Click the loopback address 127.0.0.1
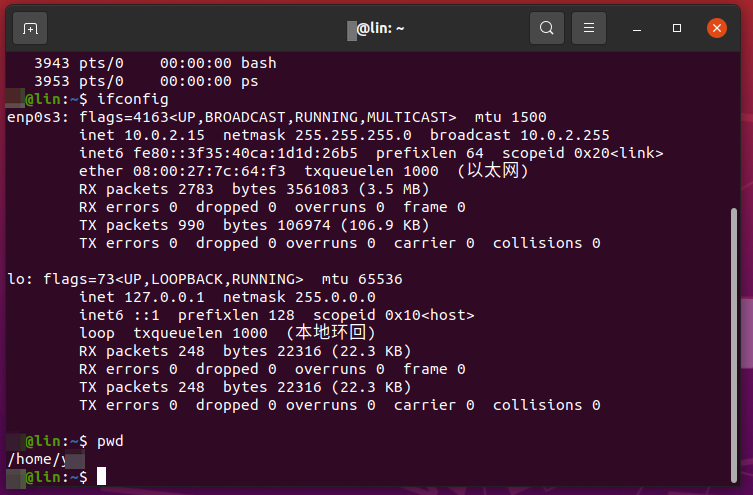The image size is (753, 495). tap(164, 297)
